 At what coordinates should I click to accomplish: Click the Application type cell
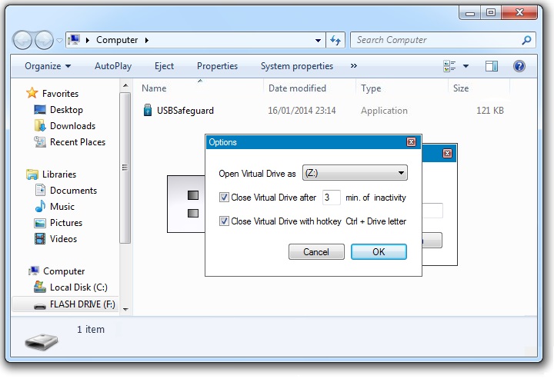click(x=384, y=111)
